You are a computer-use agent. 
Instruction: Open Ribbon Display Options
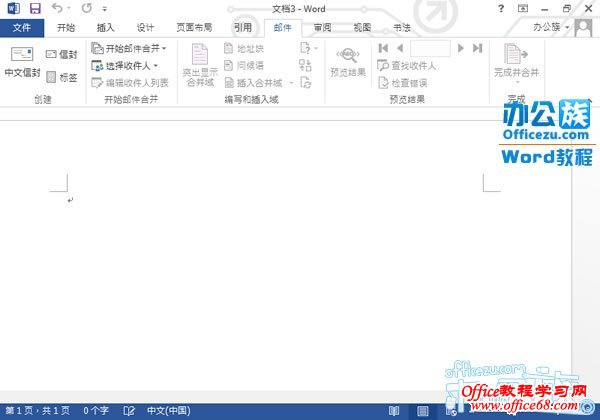point(523,8)
